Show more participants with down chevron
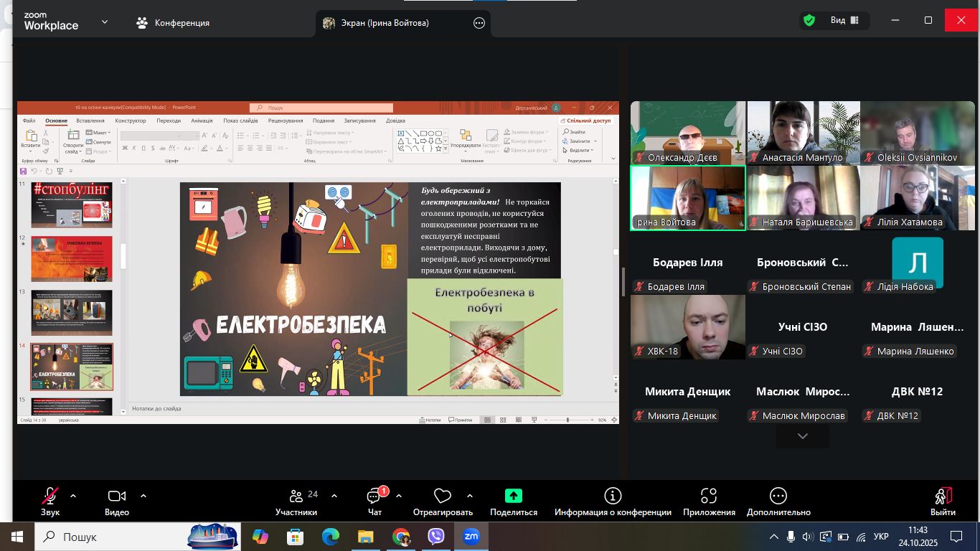 pos(802,436)
